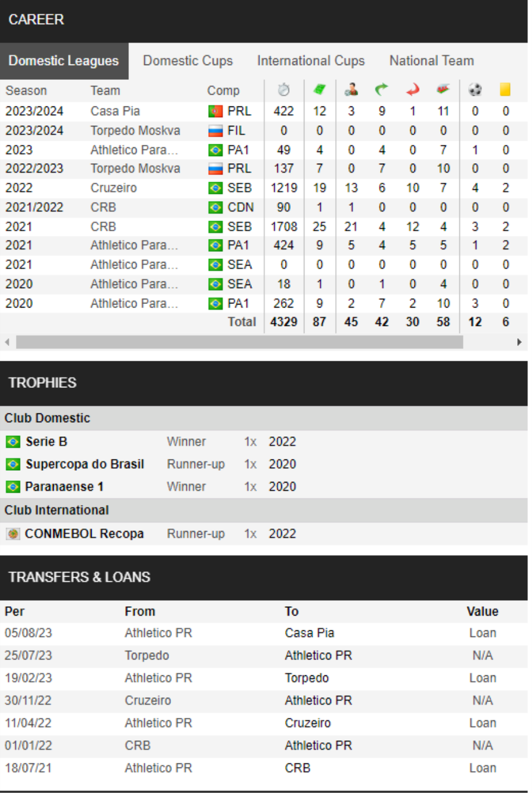532x793 pixels.
Task: Click the stopwatch minutes played column icon
Action: (284, 90)
